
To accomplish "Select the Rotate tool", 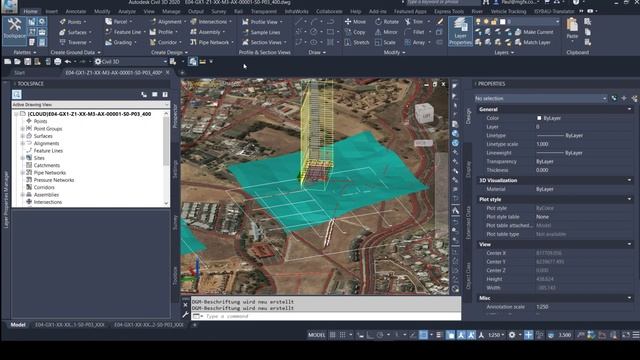I will pyautogui.click(x=387, y=22).
